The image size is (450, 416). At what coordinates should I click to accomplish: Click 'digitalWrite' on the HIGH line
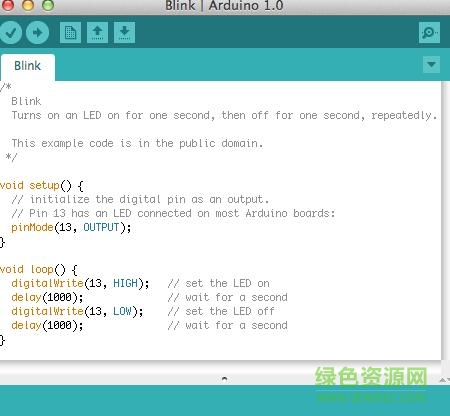point(47,283)
